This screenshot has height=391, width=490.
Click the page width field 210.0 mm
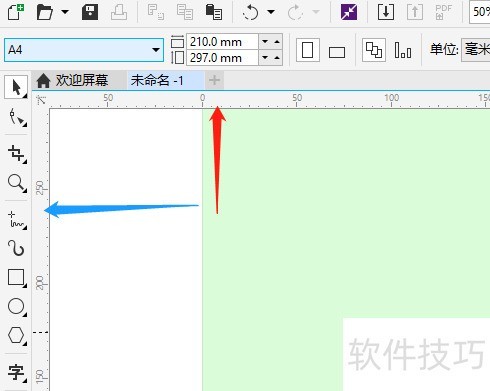coord(223,42)
